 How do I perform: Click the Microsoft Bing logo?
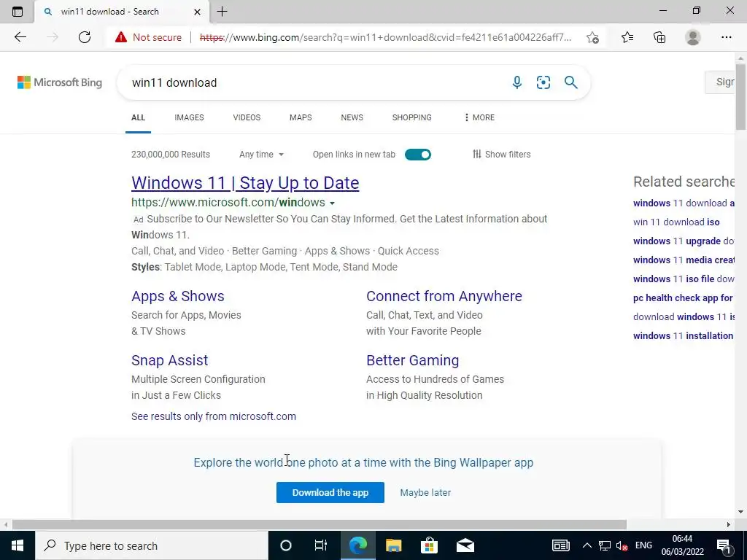click(60, 82)
